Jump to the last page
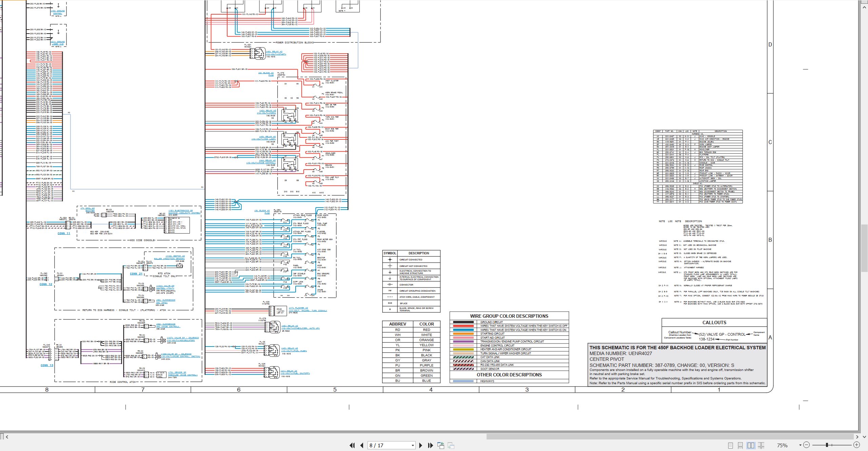Screen dimensions: 868x451 431,445
